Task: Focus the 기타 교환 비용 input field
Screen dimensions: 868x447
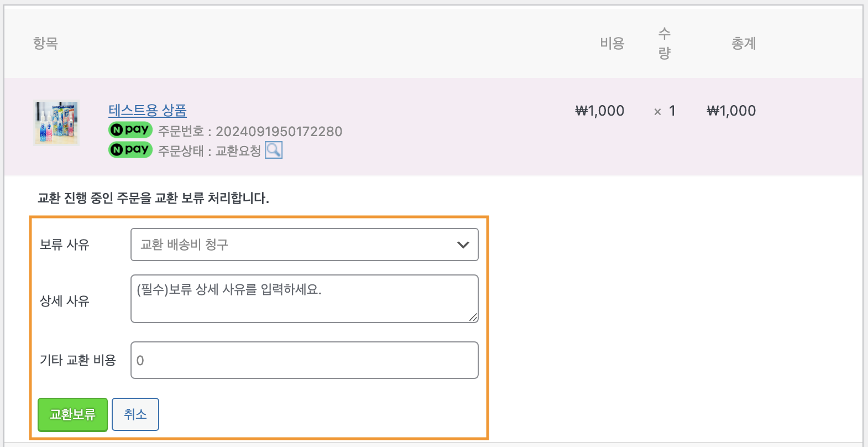Action: (x=305, y=360)
